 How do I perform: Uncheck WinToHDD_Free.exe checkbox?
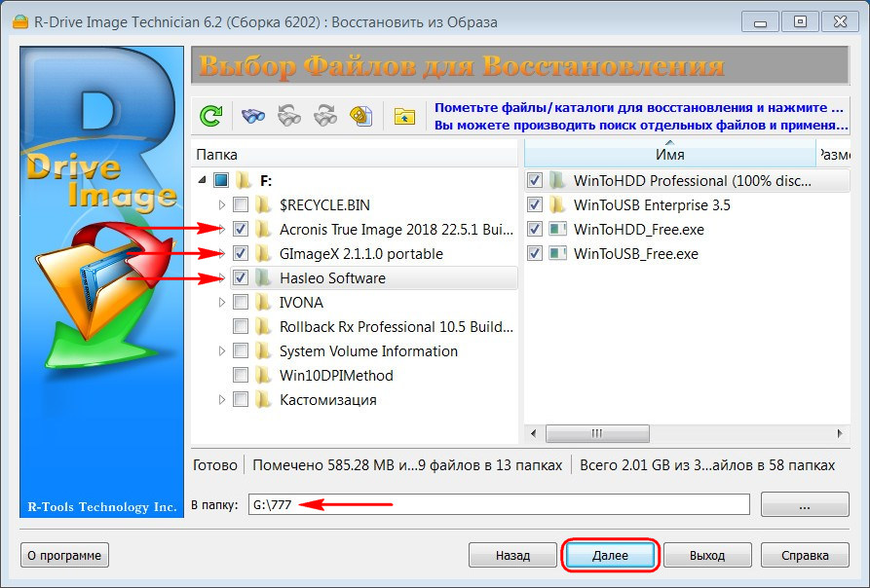tap(534, 229)
